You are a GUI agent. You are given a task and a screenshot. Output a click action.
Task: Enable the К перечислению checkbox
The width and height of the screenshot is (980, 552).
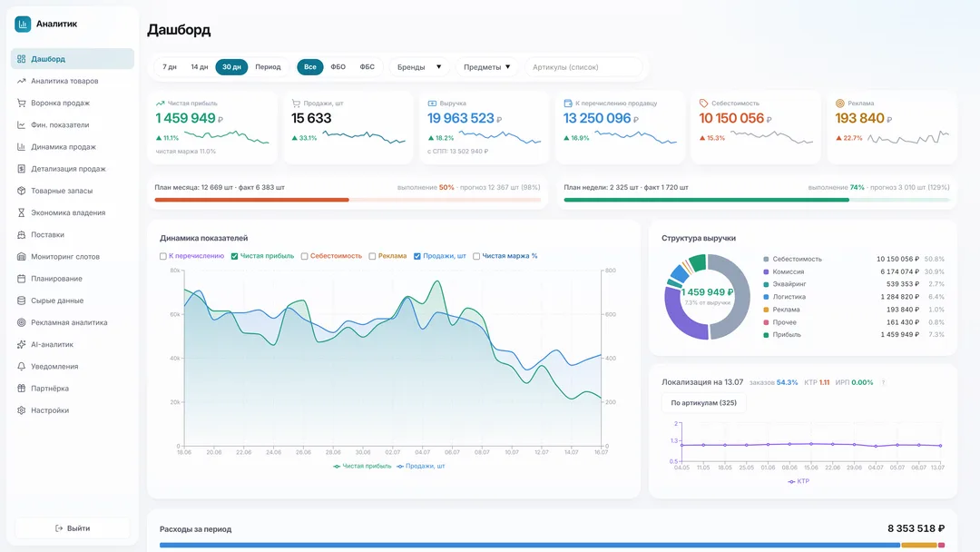(x=163, y=256)
